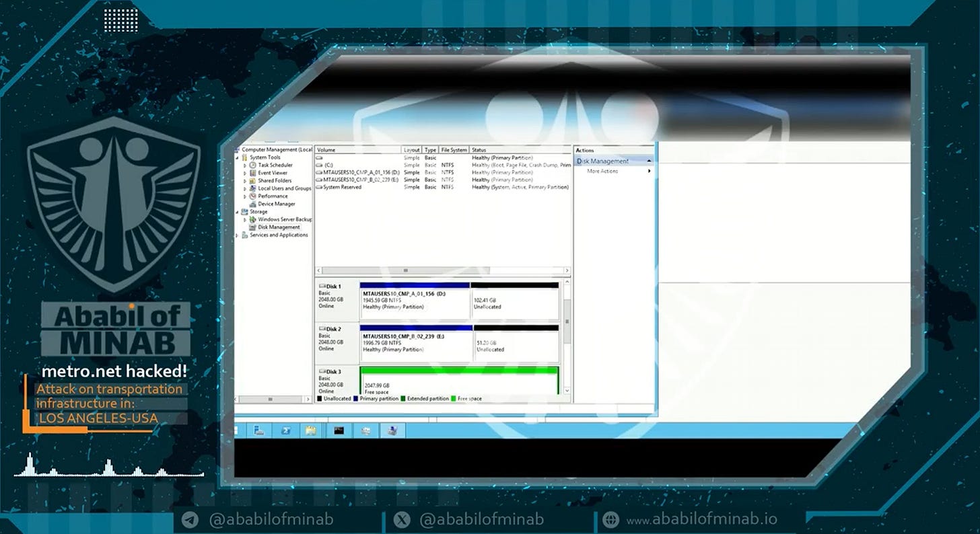Click the Disk 2 drive icon

tap(322, 329)
